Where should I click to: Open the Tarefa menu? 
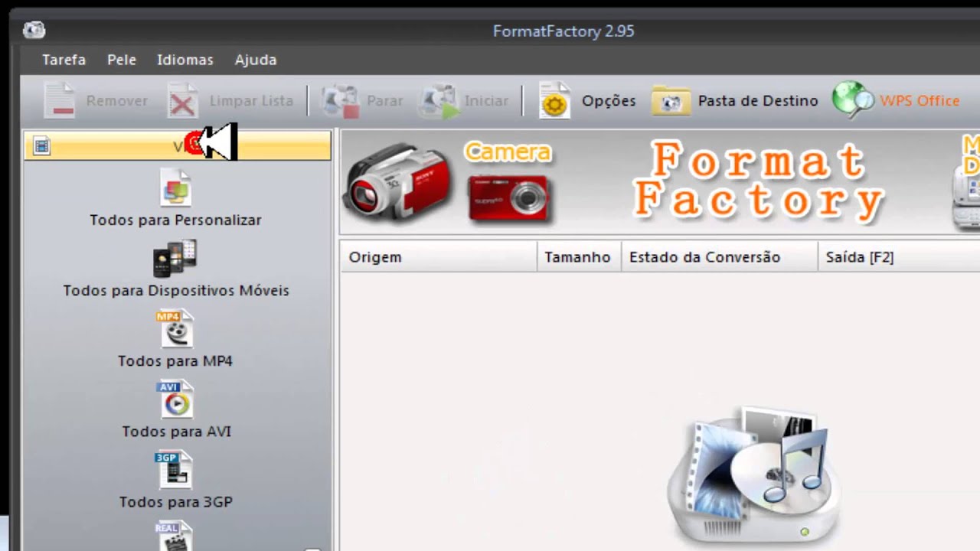click(64, 60)
